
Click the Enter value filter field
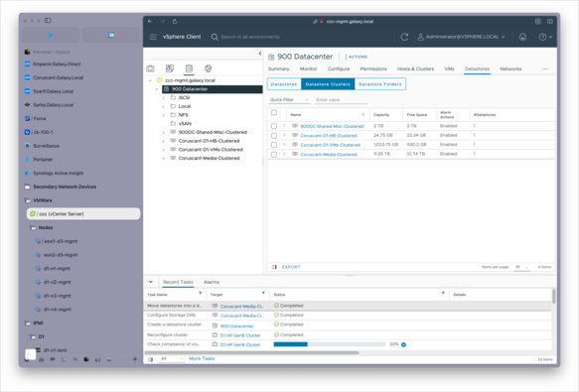[341, 100]
